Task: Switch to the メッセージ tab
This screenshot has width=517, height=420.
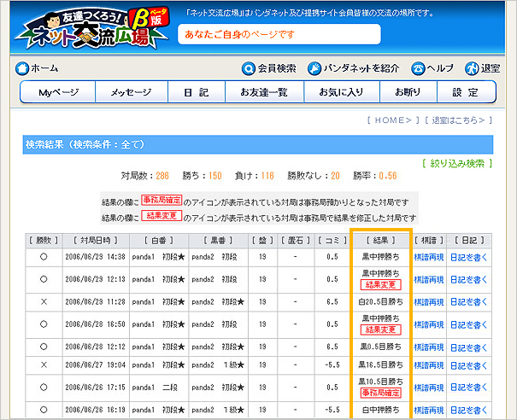Action: (130, 92)
